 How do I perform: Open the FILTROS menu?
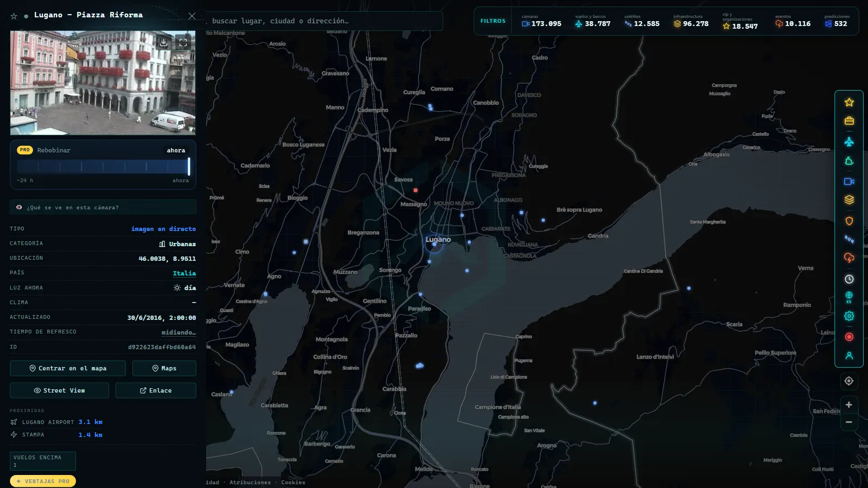click(493, 21)
